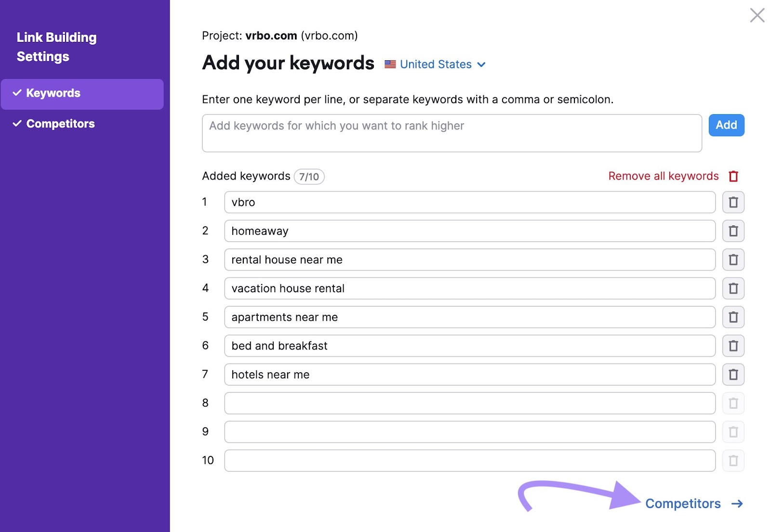Delete the 'vbro' keyword with its trash icon

(x=733, y=202)
